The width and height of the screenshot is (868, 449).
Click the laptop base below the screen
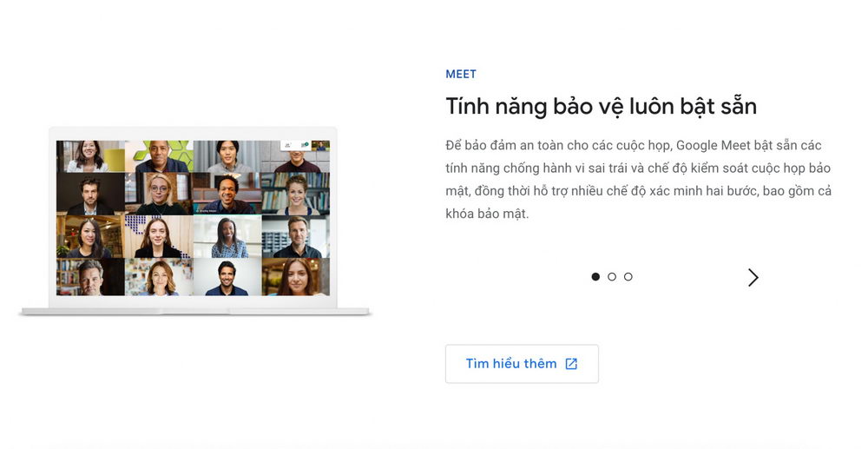coord(195,310)
